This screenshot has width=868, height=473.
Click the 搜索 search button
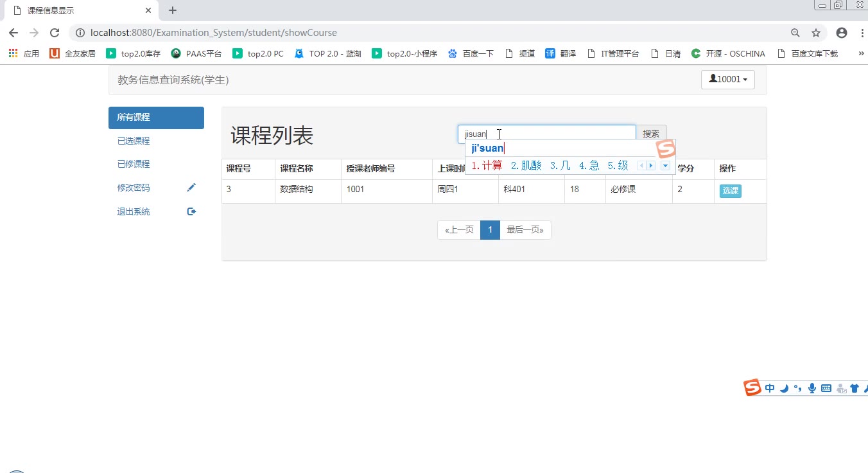(651, 134)
